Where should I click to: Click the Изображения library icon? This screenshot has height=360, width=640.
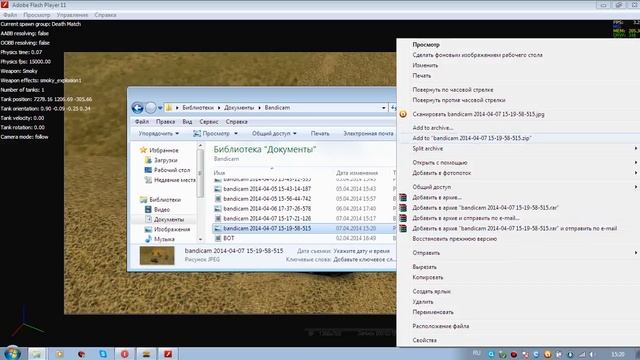(x=148, y=229)
